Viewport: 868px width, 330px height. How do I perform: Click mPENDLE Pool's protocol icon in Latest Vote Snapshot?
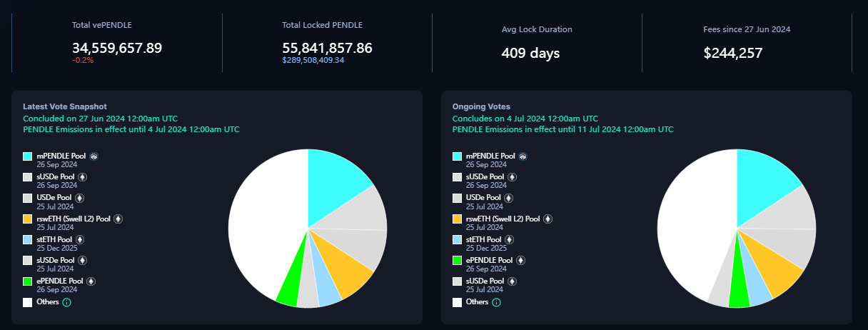tap(94, 156)
